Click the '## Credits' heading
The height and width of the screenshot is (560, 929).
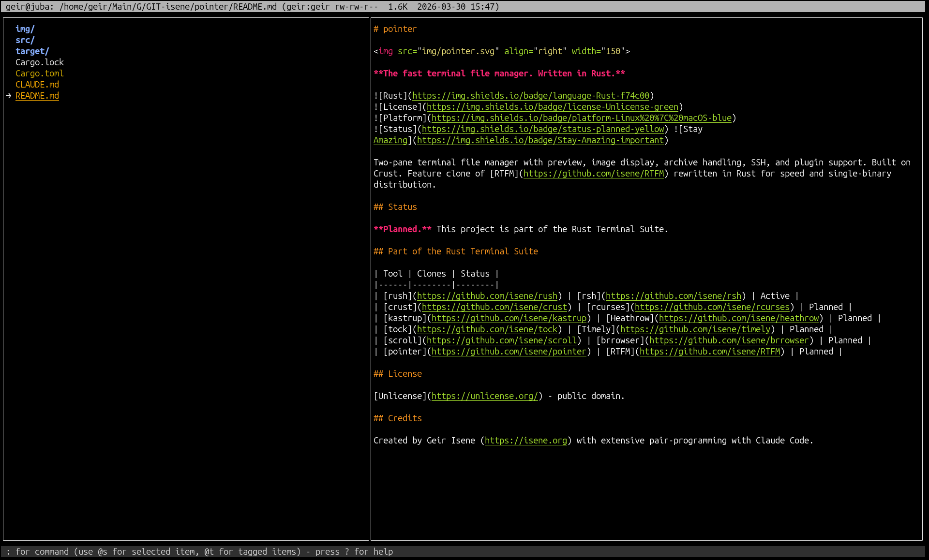[x=398, y=418]
